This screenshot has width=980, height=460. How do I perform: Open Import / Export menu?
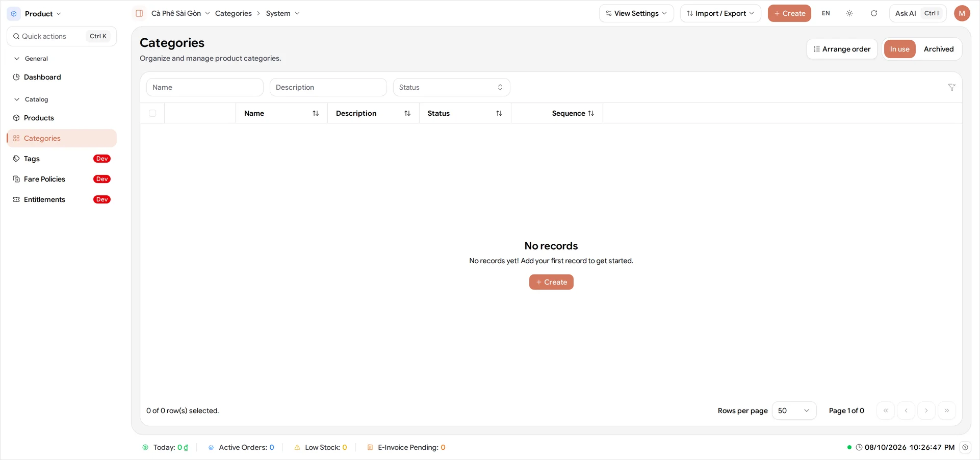click(720, 13)
